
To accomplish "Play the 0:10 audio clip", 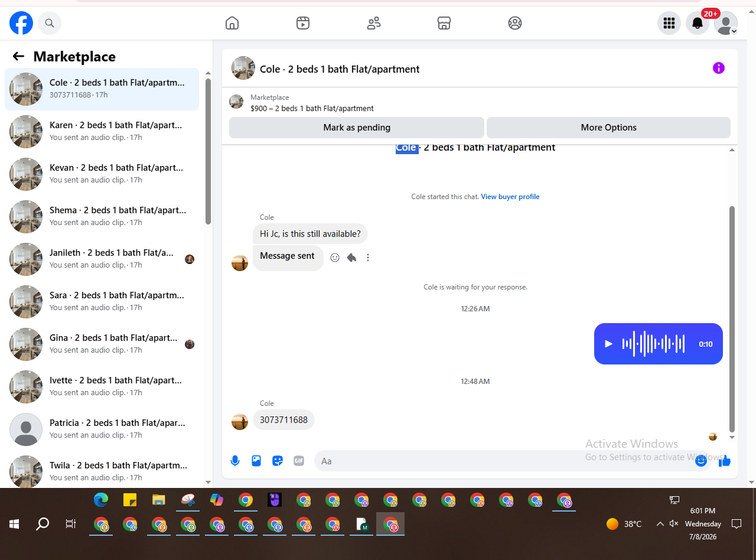I will (609, 344).
